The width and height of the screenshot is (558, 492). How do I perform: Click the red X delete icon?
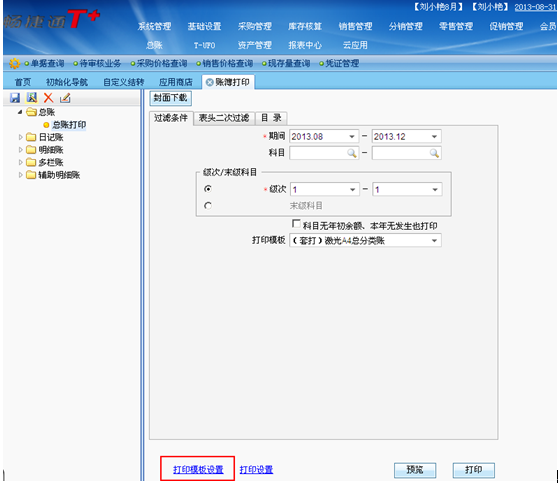(x=48, y=97)
